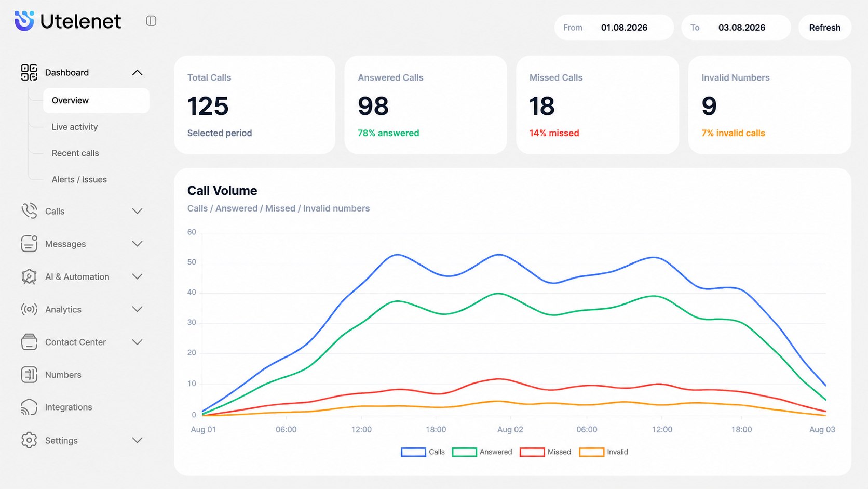Open Numbers from the sidebar icon
Viewport: 868px width, 489px height.
point(29,375)
